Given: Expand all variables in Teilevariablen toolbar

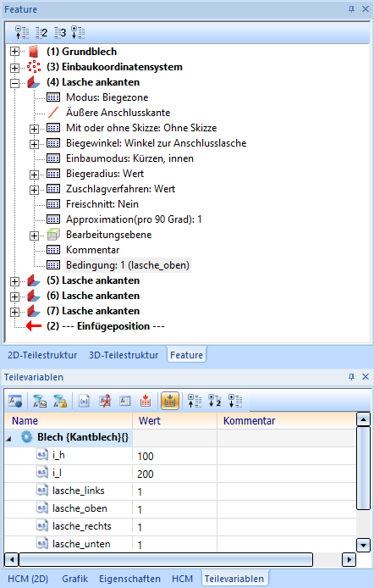Looking at the screenshot, I should point(235,401).
